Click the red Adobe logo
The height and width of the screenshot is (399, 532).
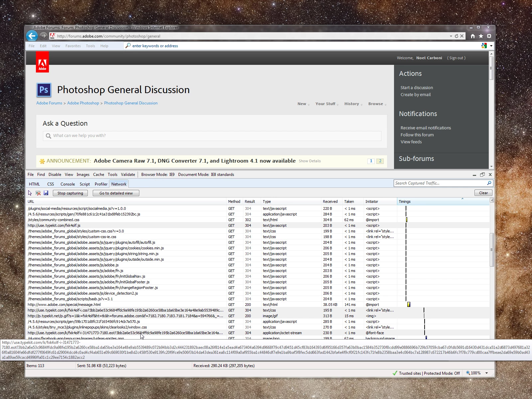pyautogui.click(x=42, y=62)
